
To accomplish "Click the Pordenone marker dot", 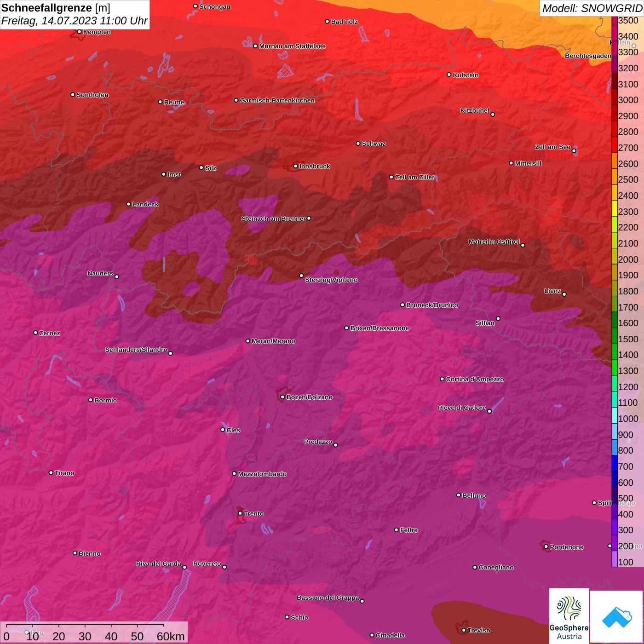I will (x=546, y=547).
